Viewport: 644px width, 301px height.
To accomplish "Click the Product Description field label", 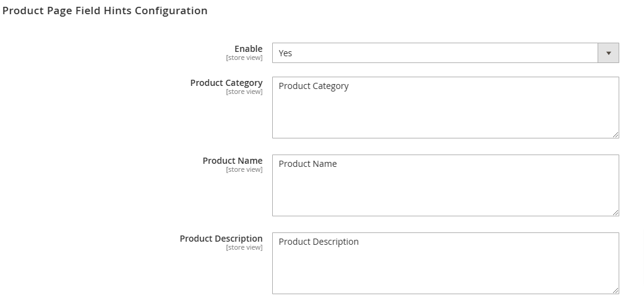I will click(221, 238).
